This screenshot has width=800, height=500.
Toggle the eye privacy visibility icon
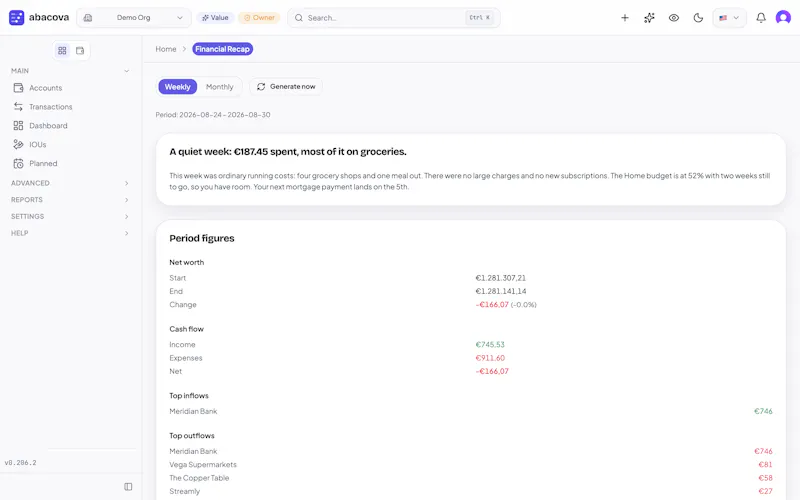click(x=673, y=18)
